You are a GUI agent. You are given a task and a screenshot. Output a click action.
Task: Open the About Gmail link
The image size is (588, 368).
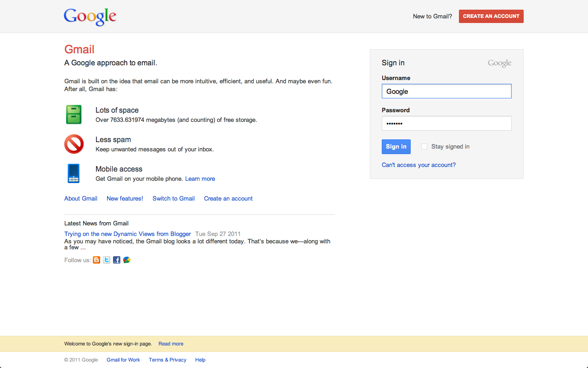point(81,199)
